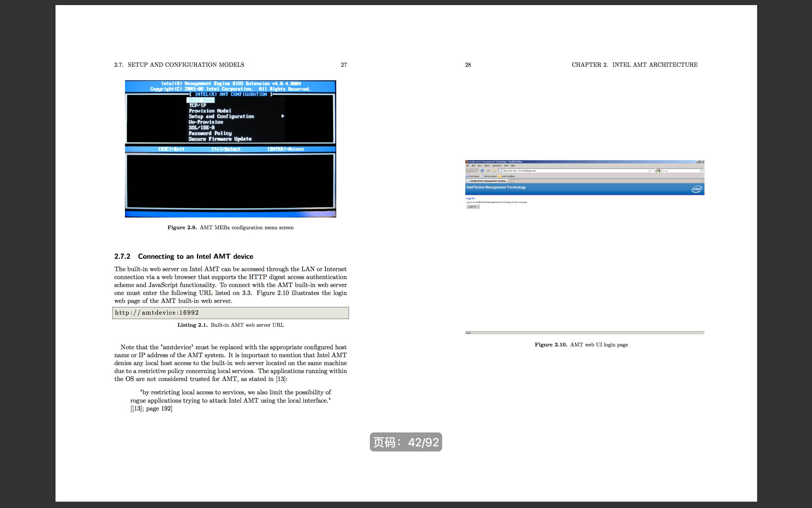Click the banner text 'Intel Active Management Technology'
This screenshot has height=508, width=812.
coord(496,187)
